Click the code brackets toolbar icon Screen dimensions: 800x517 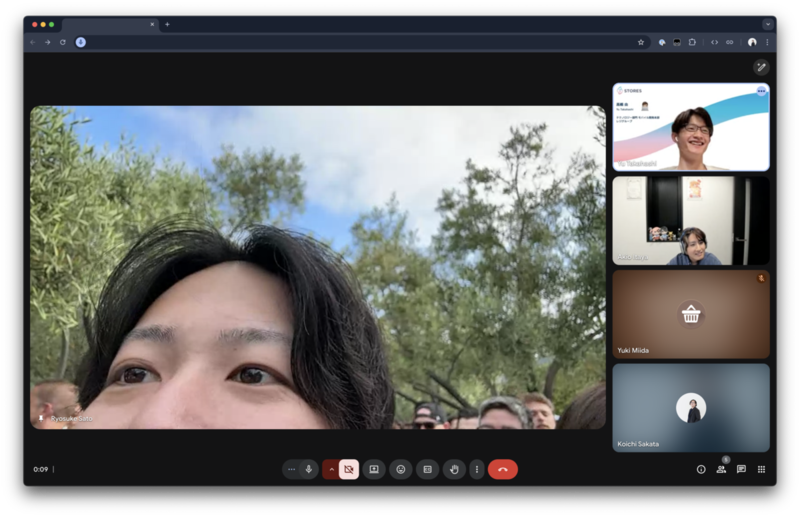click(x=714, y=42)
